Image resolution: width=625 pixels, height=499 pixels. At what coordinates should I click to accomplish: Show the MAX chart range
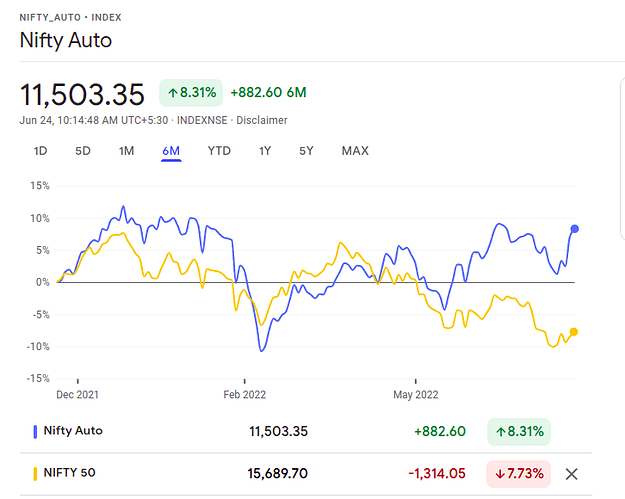tap(355, 151)
